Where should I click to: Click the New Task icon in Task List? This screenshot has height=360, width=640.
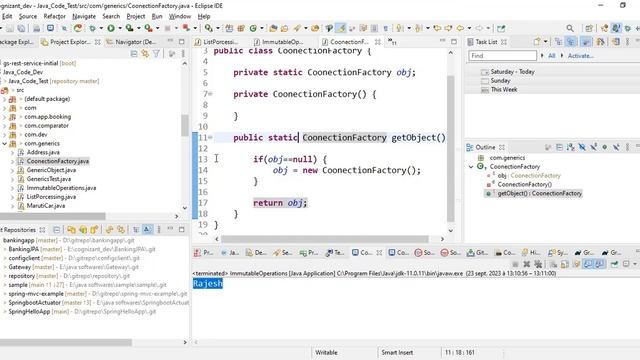point(537,42)
